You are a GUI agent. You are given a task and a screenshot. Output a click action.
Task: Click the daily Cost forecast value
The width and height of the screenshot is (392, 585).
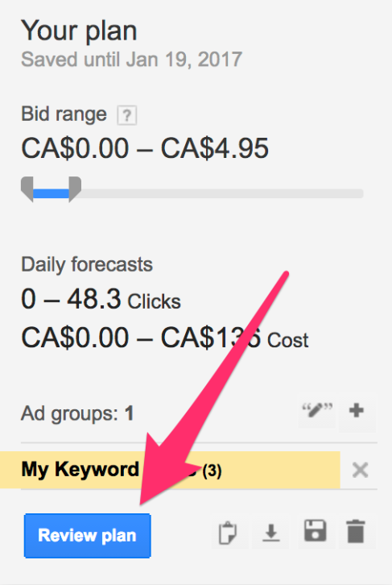coord(165,338)
